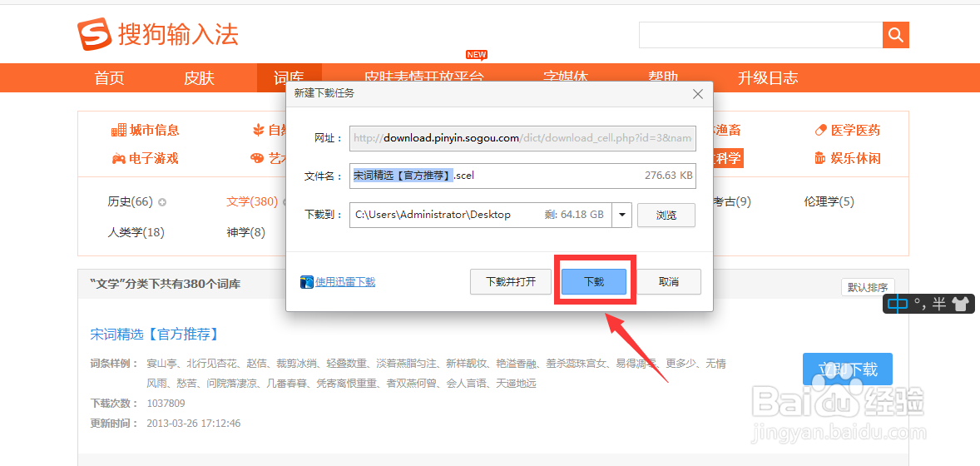Viewport: 980px width, 466px height.
Task: Select the 城市信息 category
Action: click(x=155, y=131)
